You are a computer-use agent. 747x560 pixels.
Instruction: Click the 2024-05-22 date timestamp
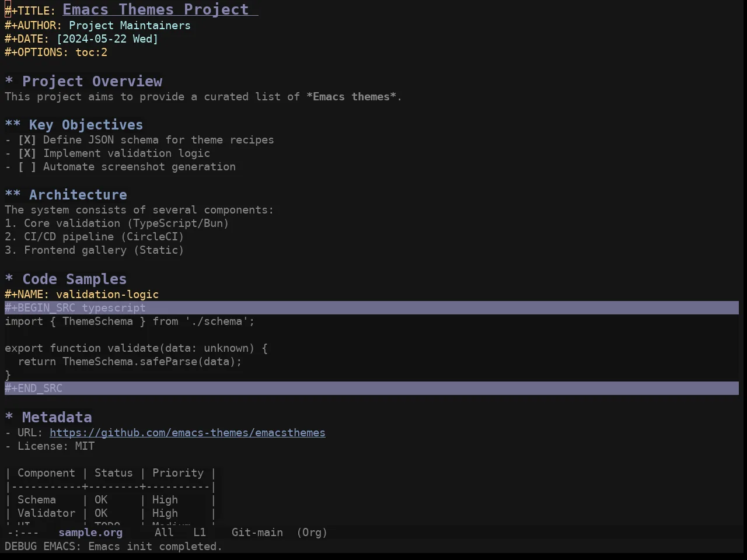coord(107,39)
